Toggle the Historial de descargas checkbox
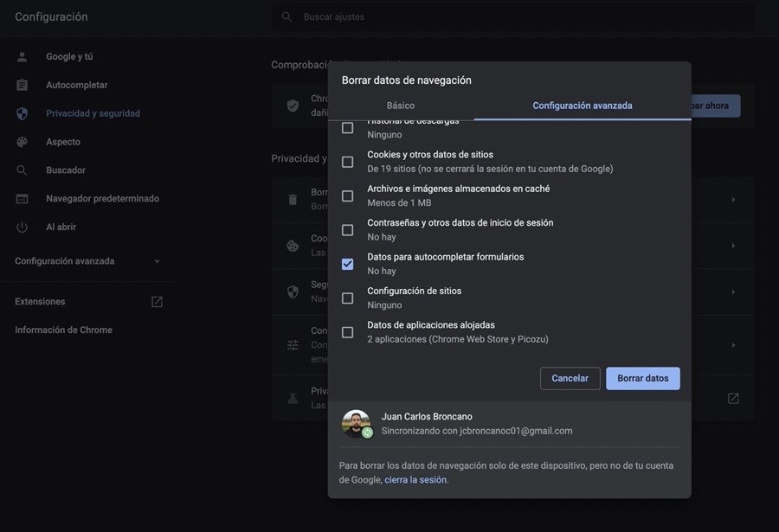779x532 pixels. 347,128
